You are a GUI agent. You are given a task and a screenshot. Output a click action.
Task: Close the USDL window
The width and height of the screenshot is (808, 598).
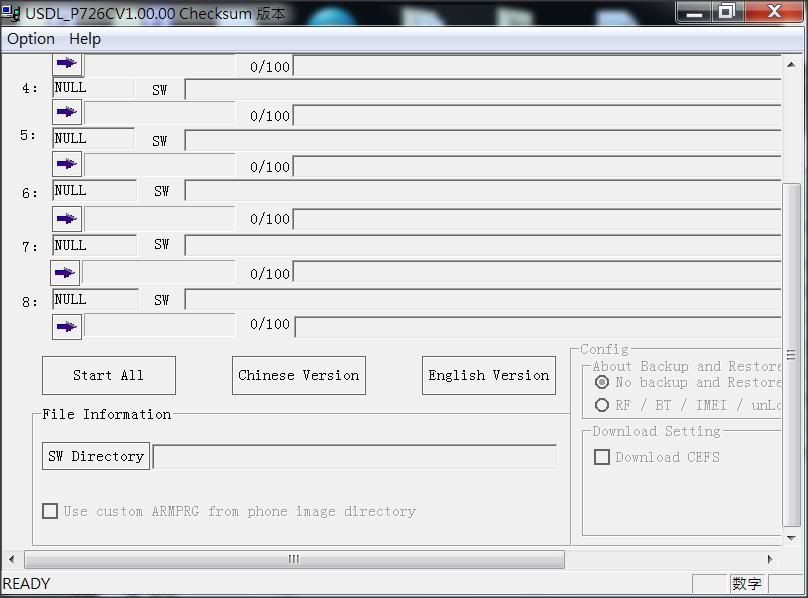click(x=774, y=12)
